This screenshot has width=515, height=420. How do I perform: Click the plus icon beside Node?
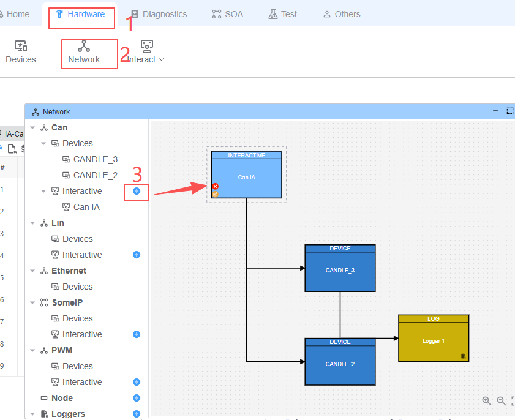pyautogui.click(x=137, y=398)
